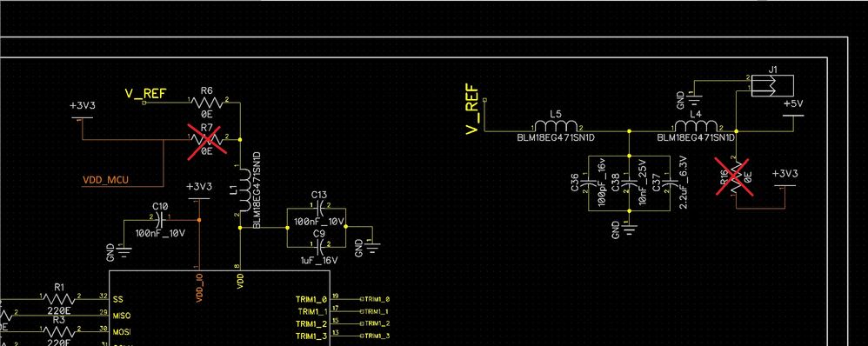Image resolution: width=868 pixels, height=346 pixels.
Task: Click the SS pin name on the IC
Action: pos(118,300)
